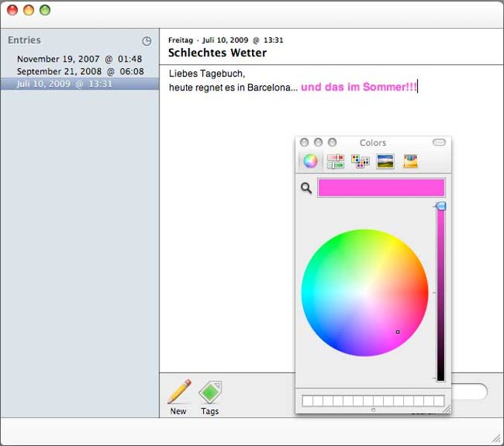This screenshot has height=446, width=504.
Task: Click the date line Freitag Juli 10, 2009
Action: click(225, 40)
